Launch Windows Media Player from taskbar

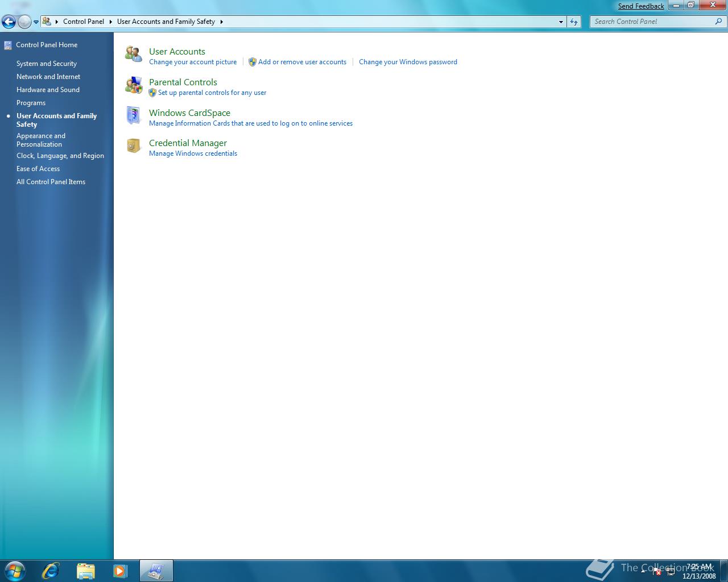click(x=120, y=571)
